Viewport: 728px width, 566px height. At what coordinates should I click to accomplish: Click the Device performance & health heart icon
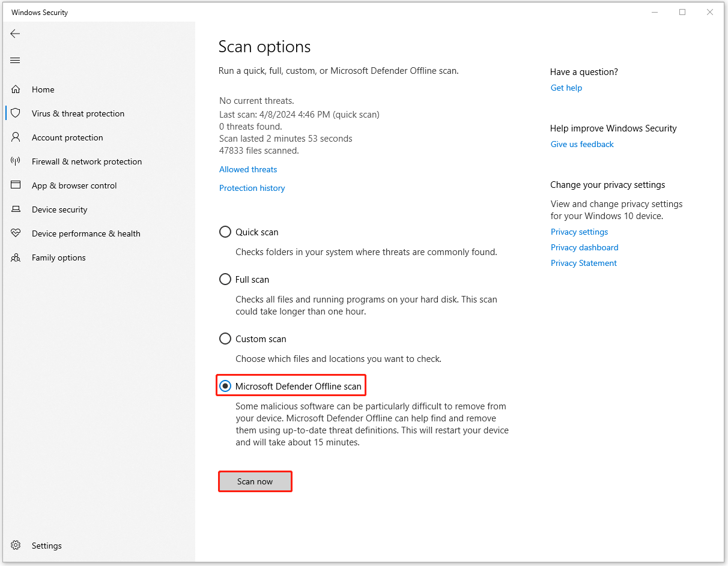tap(16, 233)
